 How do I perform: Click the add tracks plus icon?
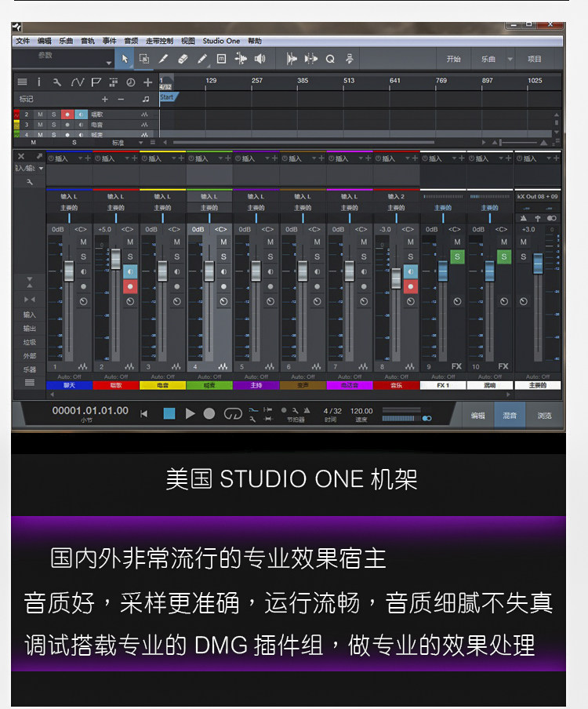tap(148, 82)
